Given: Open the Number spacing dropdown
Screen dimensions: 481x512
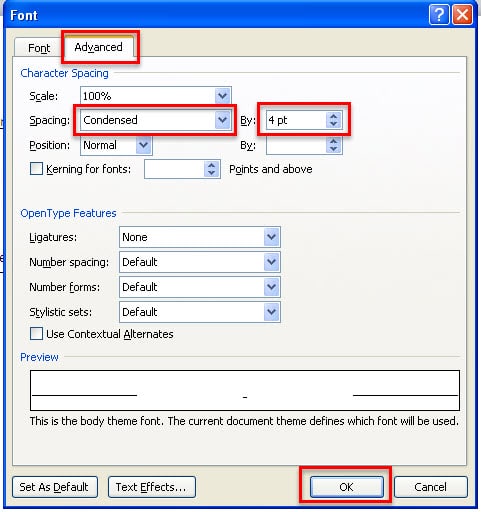Looking at the screenshot, I should click(272, 262).
